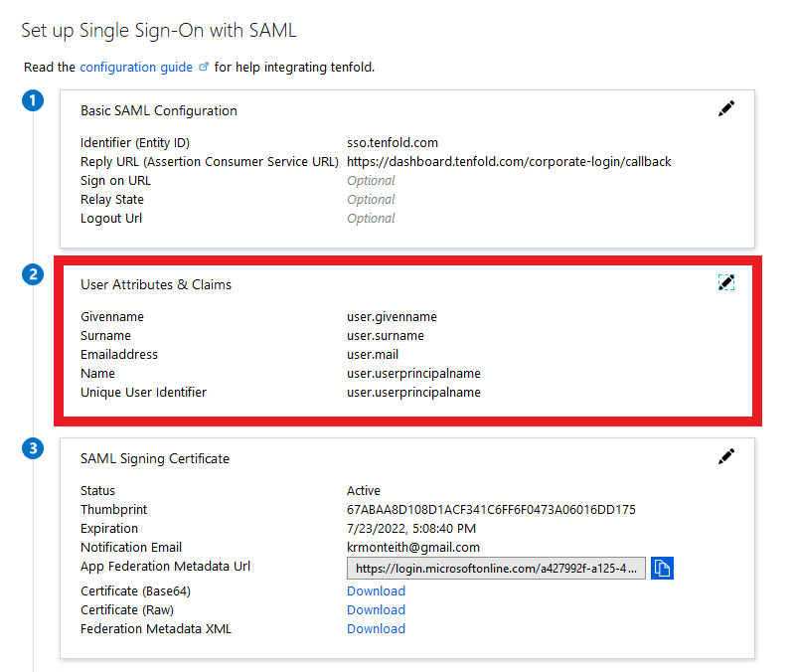Screen dimensions: 793x672
Task: Download Certificate (Raw)
Action: coord(376,609)
